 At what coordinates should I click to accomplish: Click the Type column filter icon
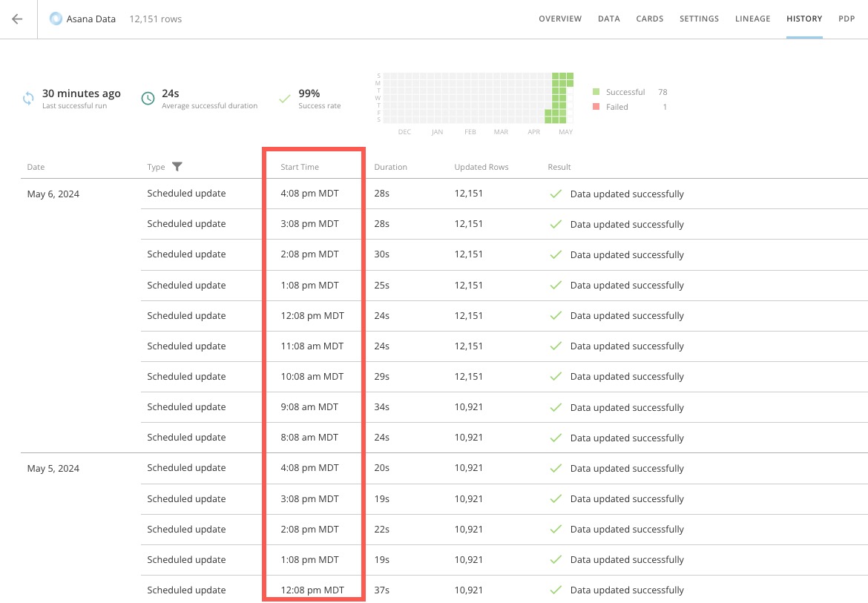click(177, 167)
